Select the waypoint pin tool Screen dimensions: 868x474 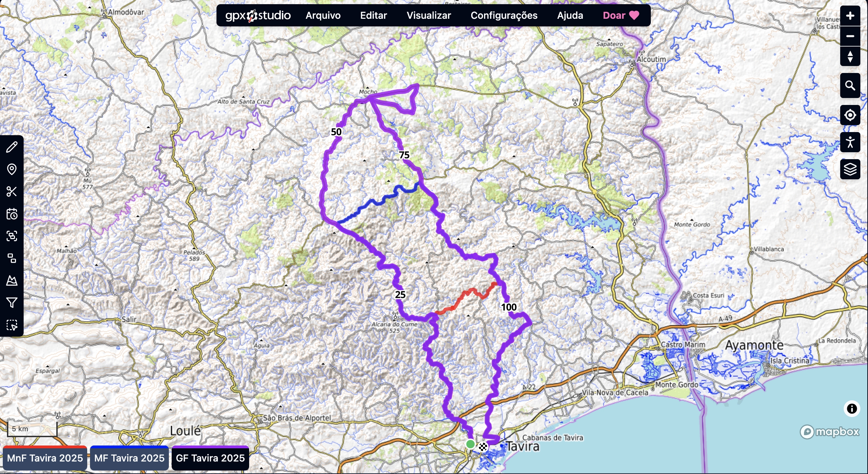[12, 169]
